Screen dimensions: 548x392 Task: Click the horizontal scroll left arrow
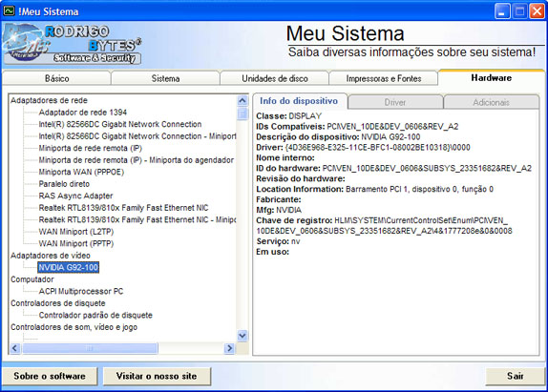15,348
